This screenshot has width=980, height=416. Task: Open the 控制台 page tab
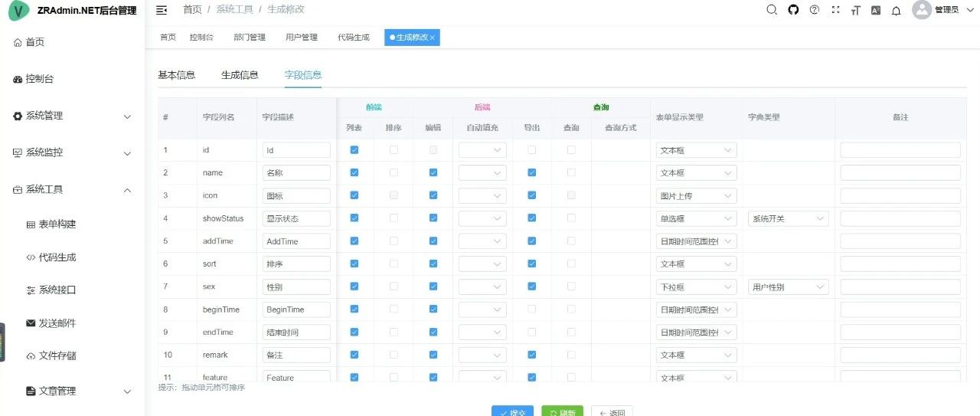point(201,38)
